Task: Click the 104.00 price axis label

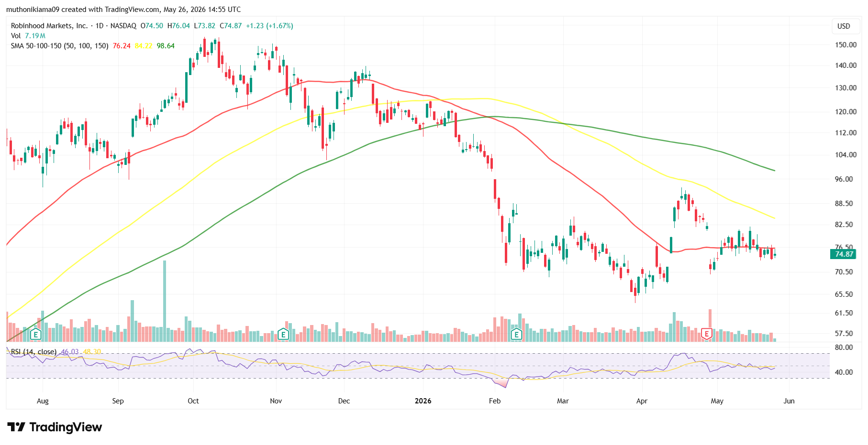Action: click(x=846, y=155)
